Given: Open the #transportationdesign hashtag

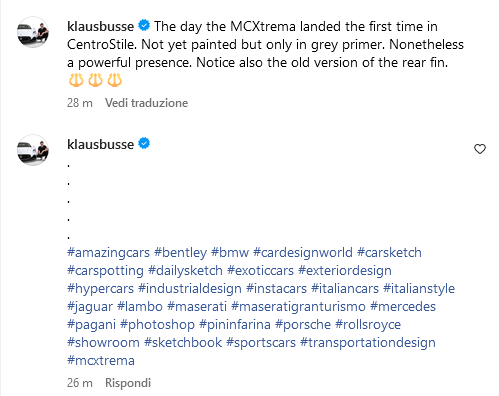Looking at the screenshot, I should click(x=368, y=342).
